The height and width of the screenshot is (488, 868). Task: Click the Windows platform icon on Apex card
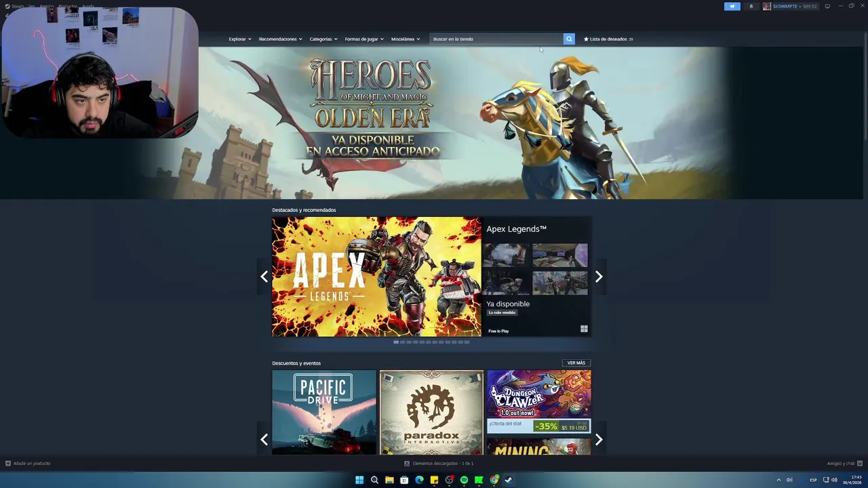click(584, 329)
